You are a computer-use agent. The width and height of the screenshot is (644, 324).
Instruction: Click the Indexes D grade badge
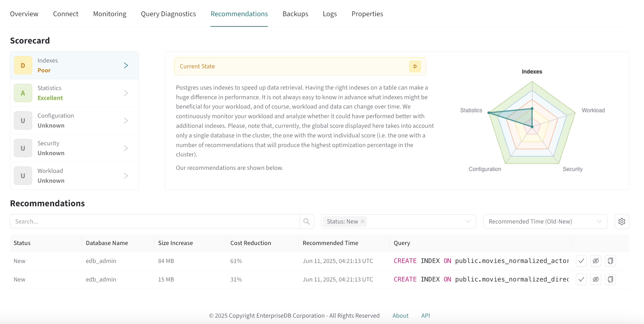tap(23, 65)
